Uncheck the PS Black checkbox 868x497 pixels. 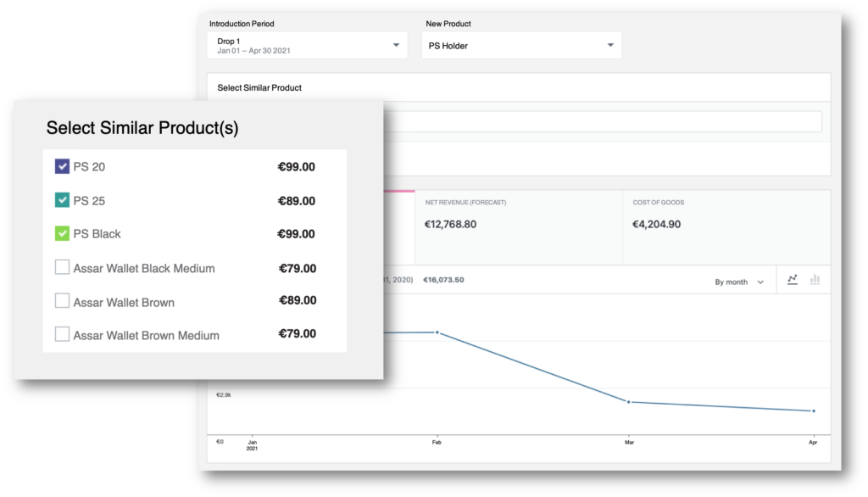pyautogui.click(x=62, y=233)
